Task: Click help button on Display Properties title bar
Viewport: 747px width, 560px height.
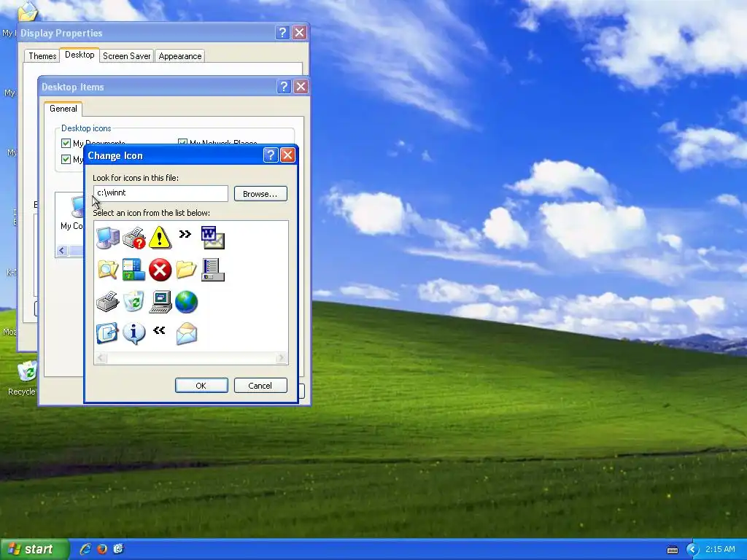Action: 282,32
